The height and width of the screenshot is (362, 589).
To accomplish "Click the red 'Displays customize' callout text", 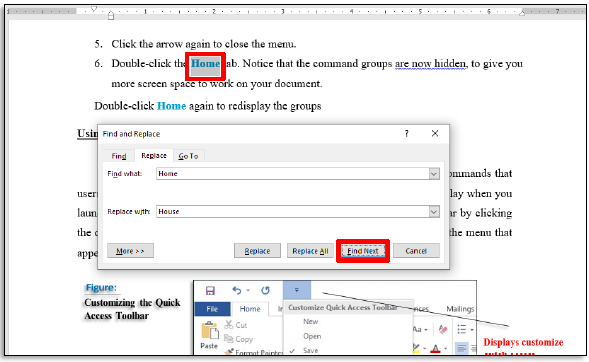I will [523, 342].
